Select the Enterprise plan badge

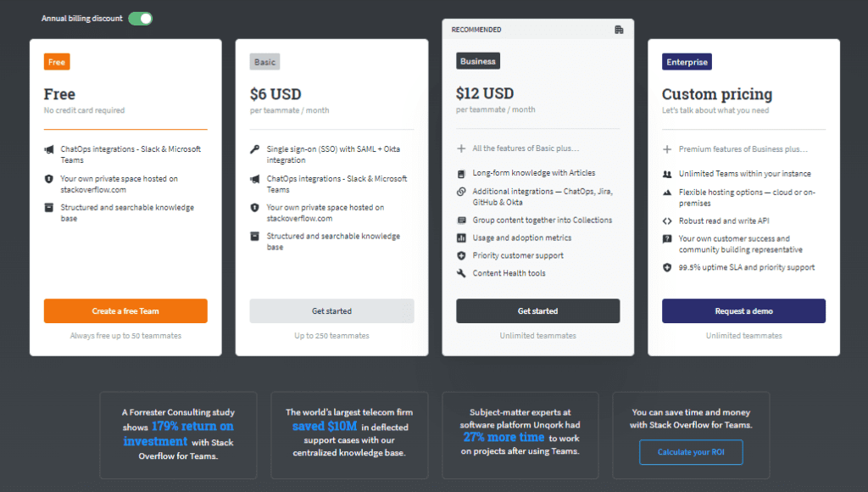click(687, 61)
